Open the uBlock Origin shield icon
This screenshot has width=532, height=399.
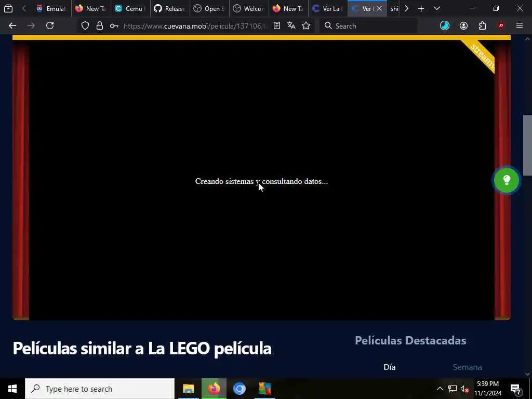tap(501, 26)
